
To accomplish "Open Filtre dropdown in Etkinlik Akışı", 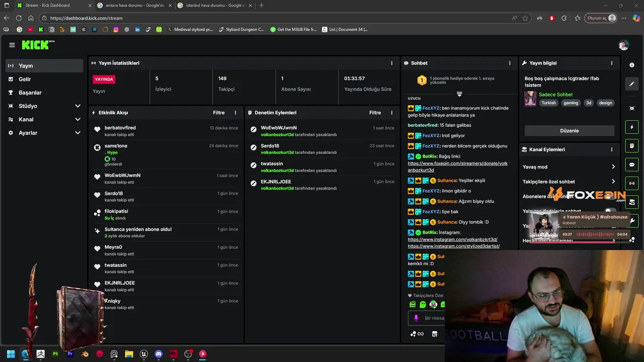I will [219, 113].
